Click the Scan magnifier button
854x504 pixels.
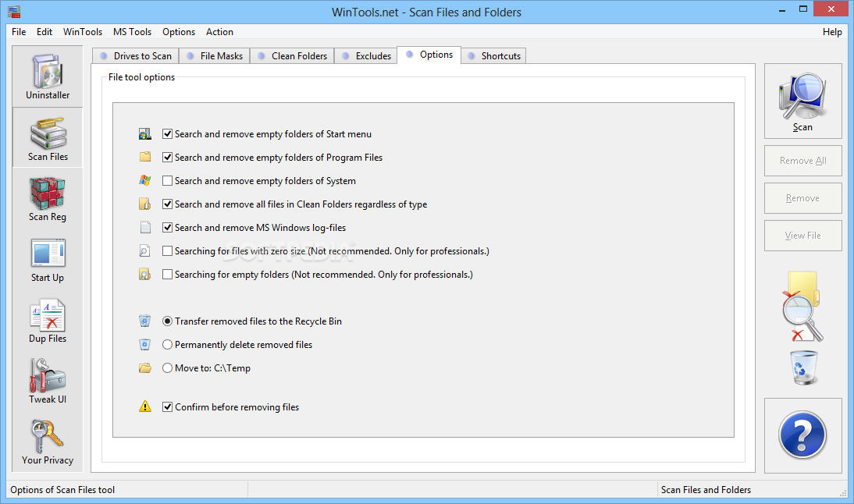[802, 101]
